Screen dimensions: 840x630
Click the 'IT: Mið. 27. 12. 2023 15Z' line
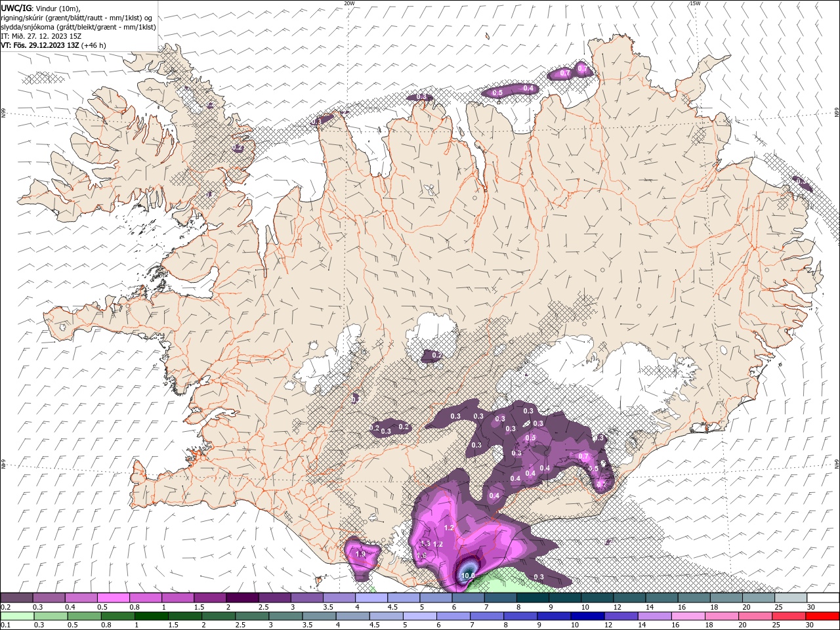pos(41,36)
